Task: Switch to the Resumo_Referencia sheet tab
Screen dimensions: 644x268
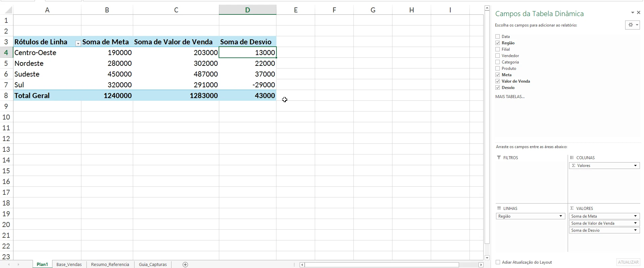Action: click(x=110, y=265)
